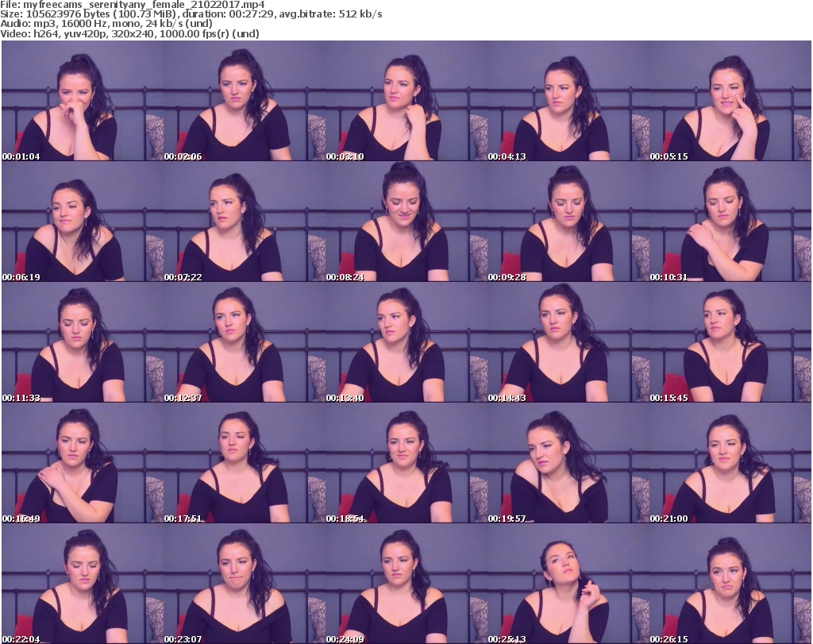Open the frame stamped 00:08:24
The image size is (813, 644).
pos(406,222)
